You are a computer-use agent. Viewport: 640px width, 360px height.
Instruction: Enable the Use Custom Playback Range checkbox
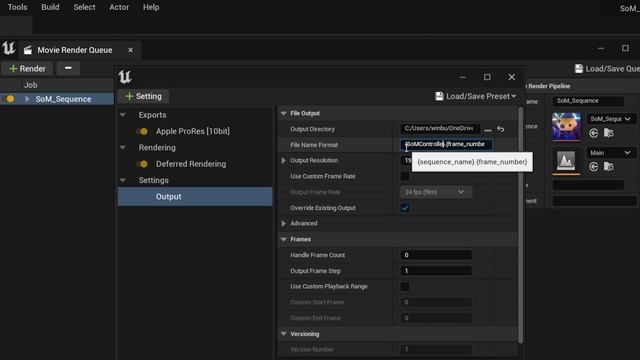405,287
